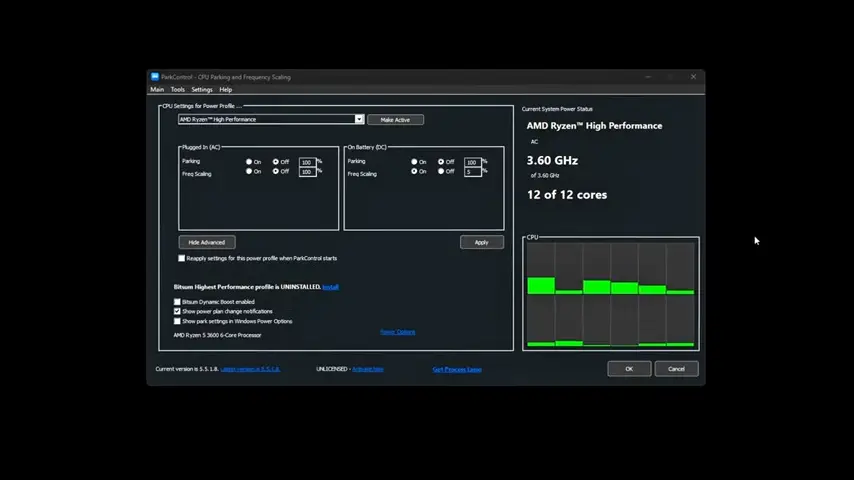Set battery Parking to On
Image resolution: width=854 pixels, height=480 pixels.
tap(414, 162)
